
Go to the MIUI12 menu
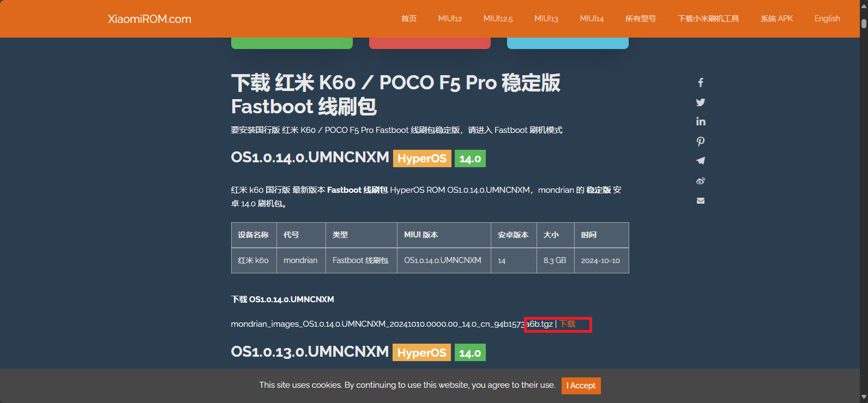(450, 19)
